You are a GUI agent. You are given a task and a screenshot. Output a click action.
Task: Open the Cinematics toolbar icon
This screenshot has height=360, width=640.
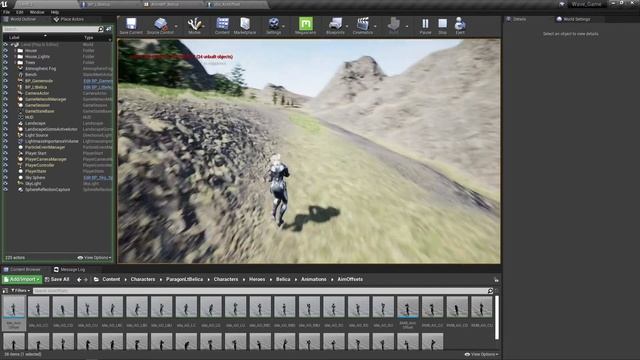point(362,24)
